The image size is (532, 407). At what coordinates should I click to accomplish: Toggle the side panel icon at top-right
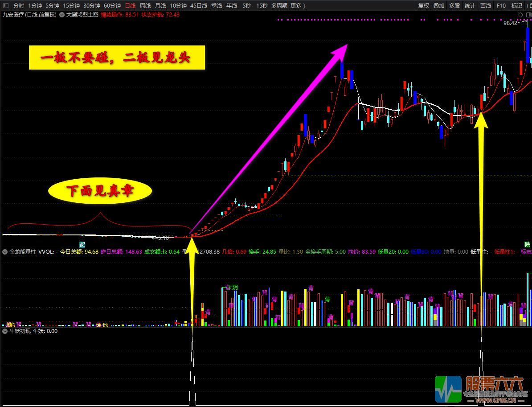click(x=528, y=15)
